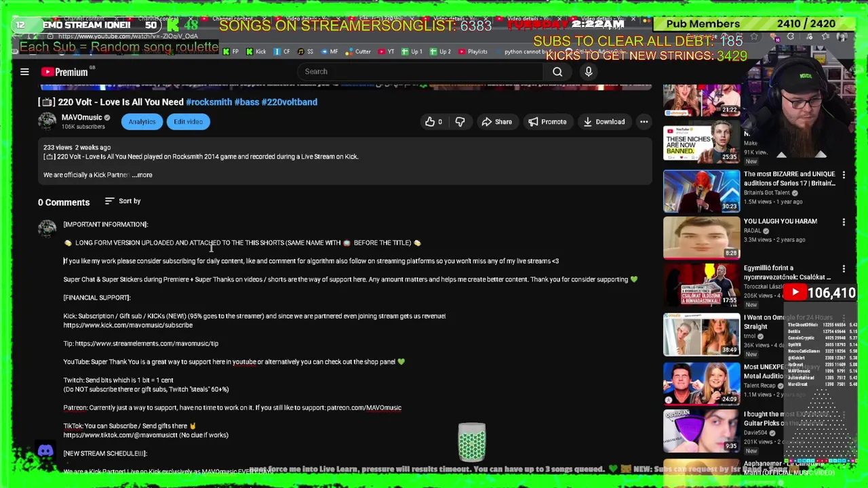Screen dimensions: 868x488
Task: Click the Search input field
Action: (420, 71)
